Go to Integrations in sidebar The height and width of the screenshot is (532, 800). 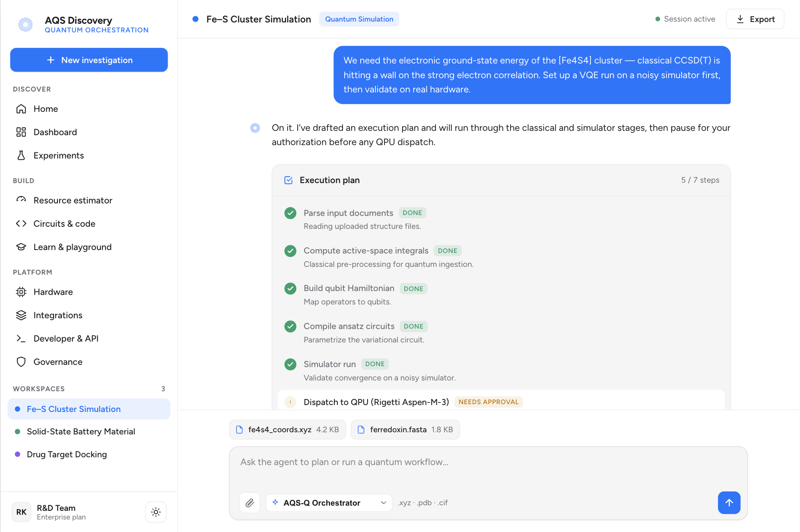(89, 315)
